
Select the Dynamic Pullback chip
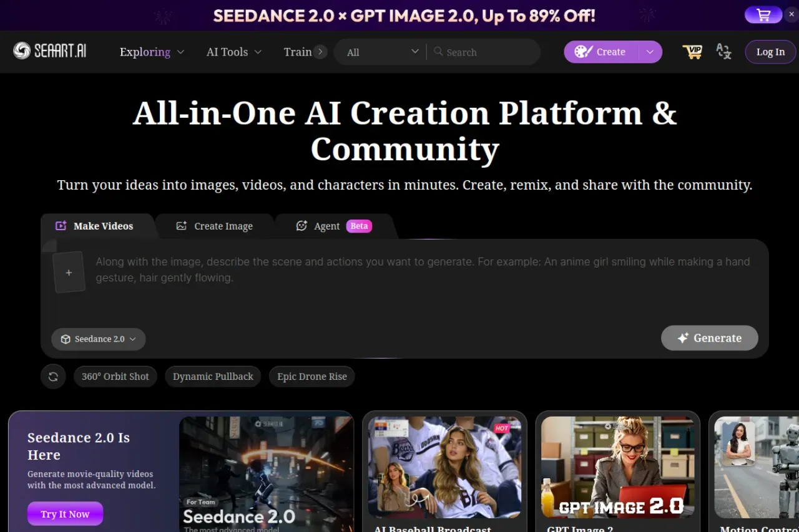(x=213, y=377)
